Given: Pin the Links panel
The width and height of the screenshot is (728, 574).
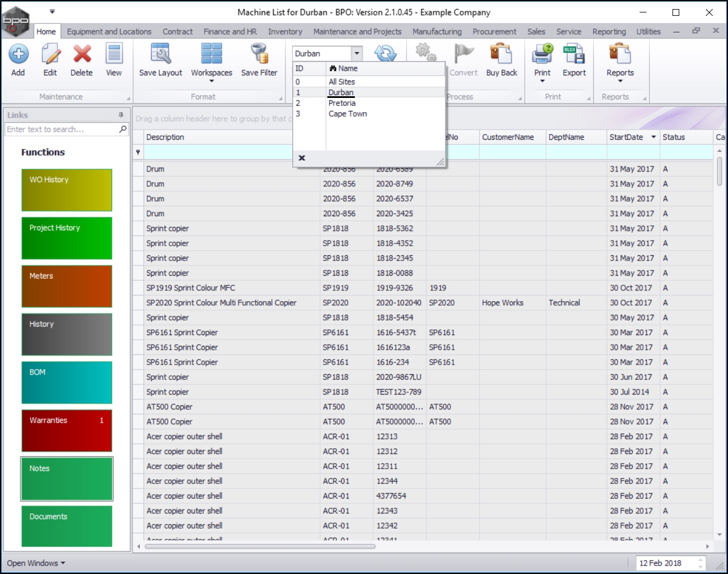Looking at the screenshot, I should pos(121,115).
